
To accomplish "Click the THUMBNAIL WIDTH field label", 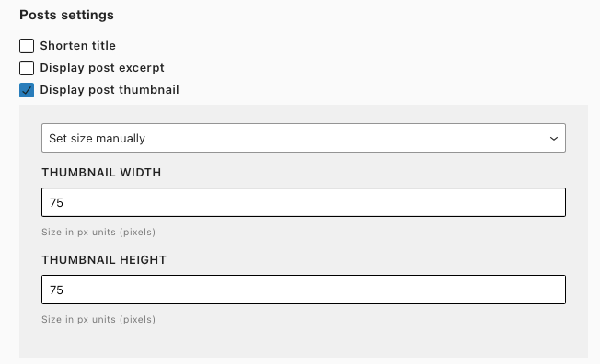I will coord(101,173).
